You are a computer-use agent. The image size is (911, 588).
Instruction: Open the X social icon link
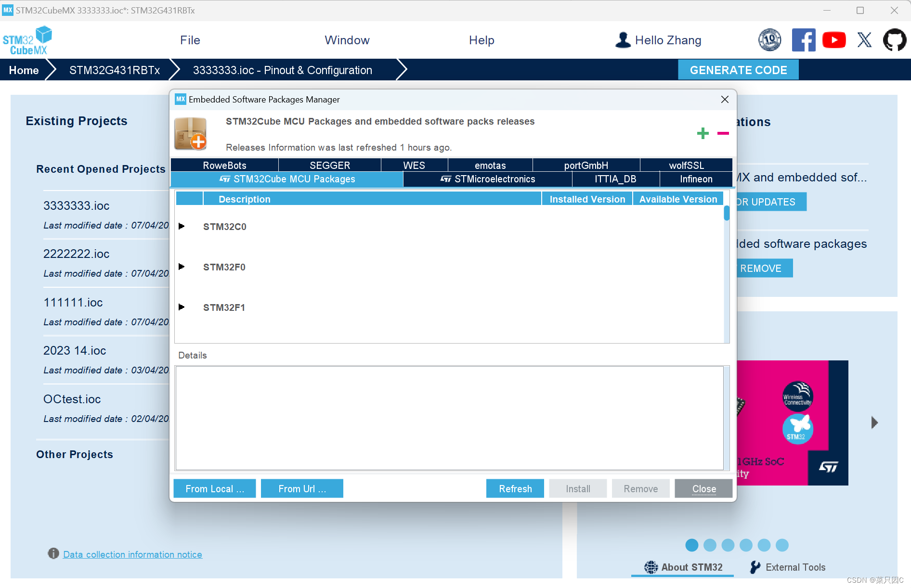[864, 40]
